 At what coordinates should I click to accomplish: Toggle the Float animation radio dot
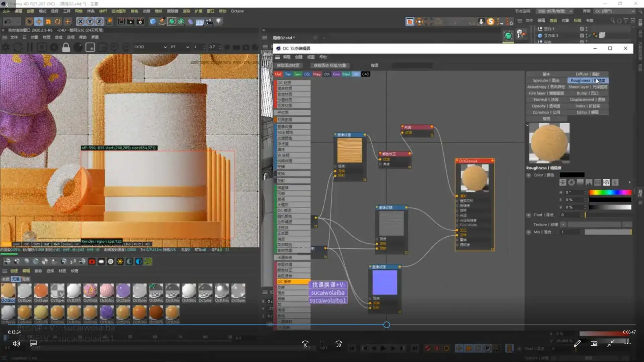(529, 215)
